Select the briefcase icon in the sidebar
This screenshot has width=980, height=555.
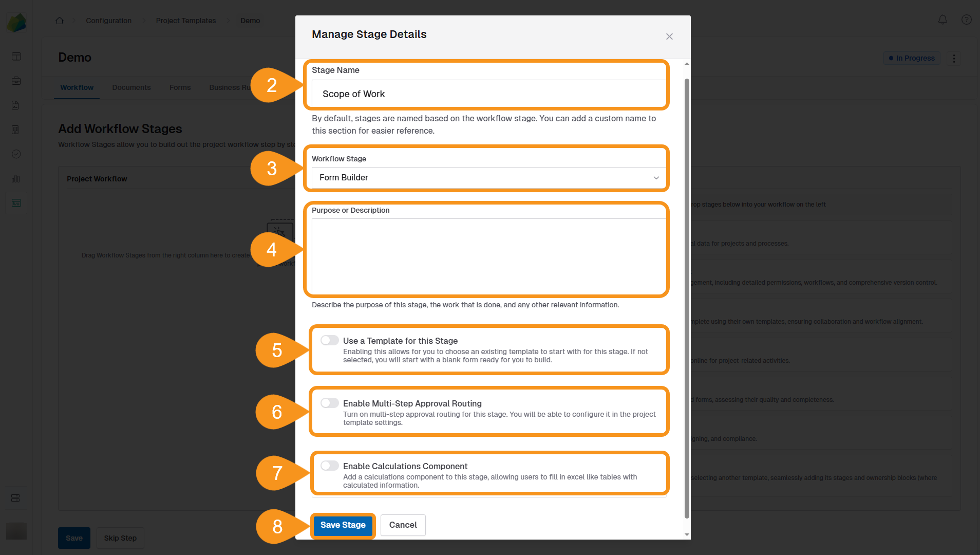pos(16,81)
